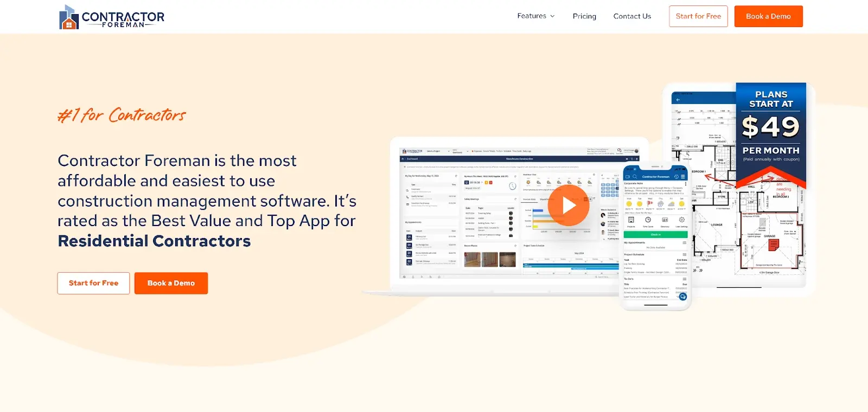The image size is (868, 412).
Task: Click the Time Cards clock icon on phone
Action: pos(648,220)
